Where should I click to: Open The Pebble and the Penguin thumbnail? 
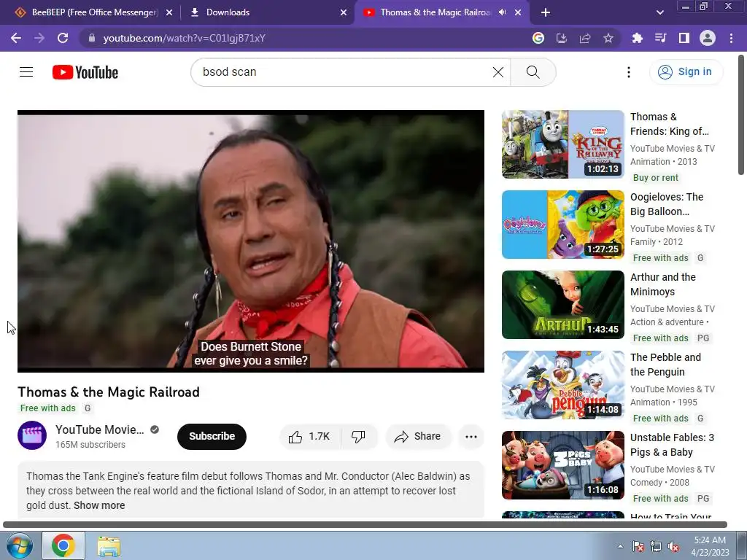[562, 385]
